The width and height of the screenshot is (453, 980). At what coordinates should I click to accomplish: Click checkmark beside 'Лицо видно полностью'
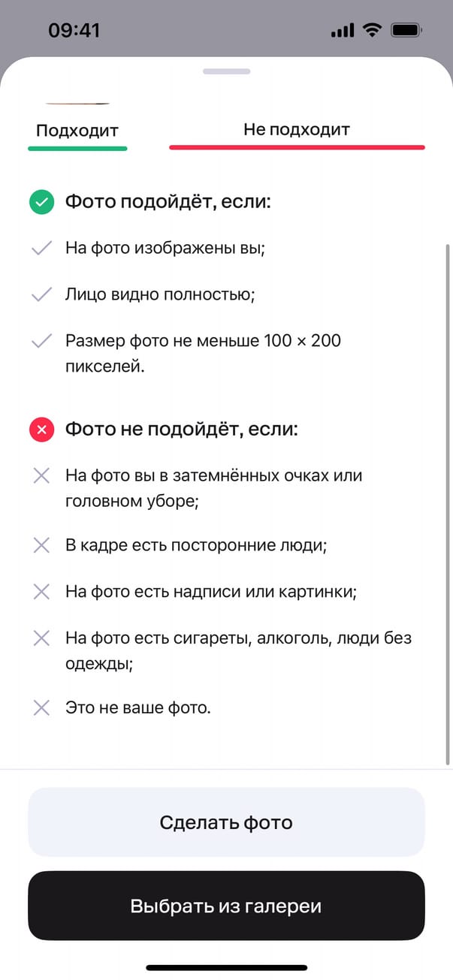click(x=41, y=294)
